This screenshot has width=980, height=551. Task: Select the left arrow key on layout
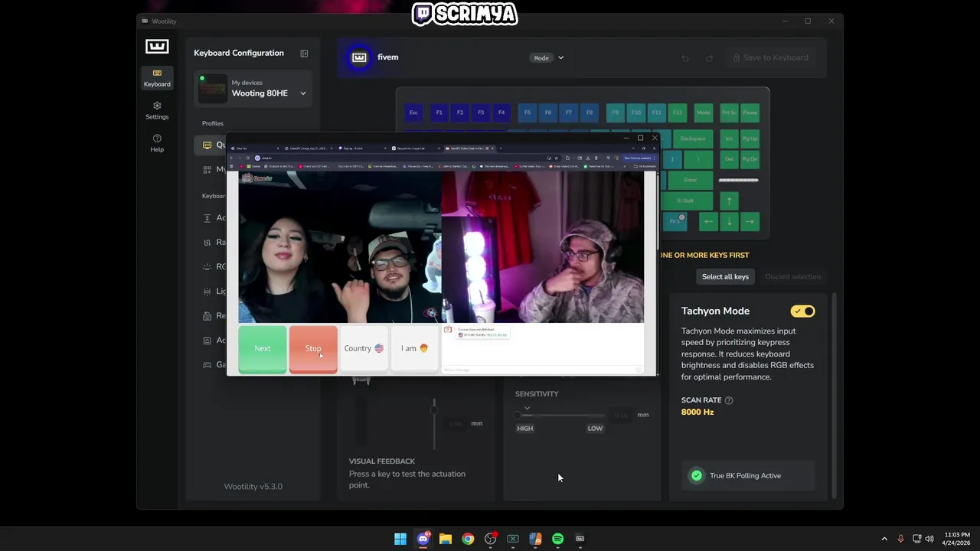pyautogui.click(x=708, y=221)
